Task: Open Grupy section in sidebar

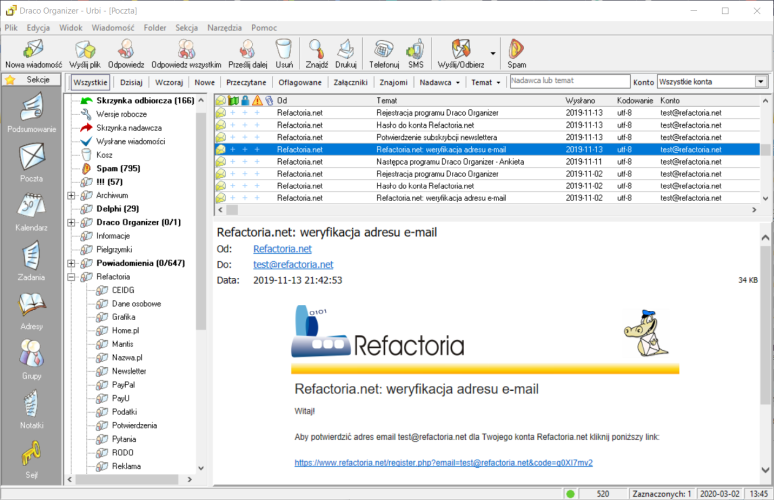Action: point(32,360)
